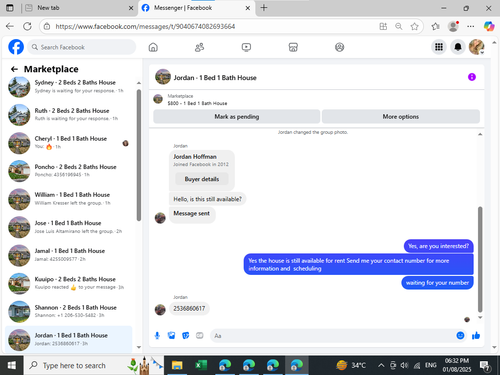The image size is (500, 375).
Task: Open the browser split screen icon
Action: [x=383, y=26]
